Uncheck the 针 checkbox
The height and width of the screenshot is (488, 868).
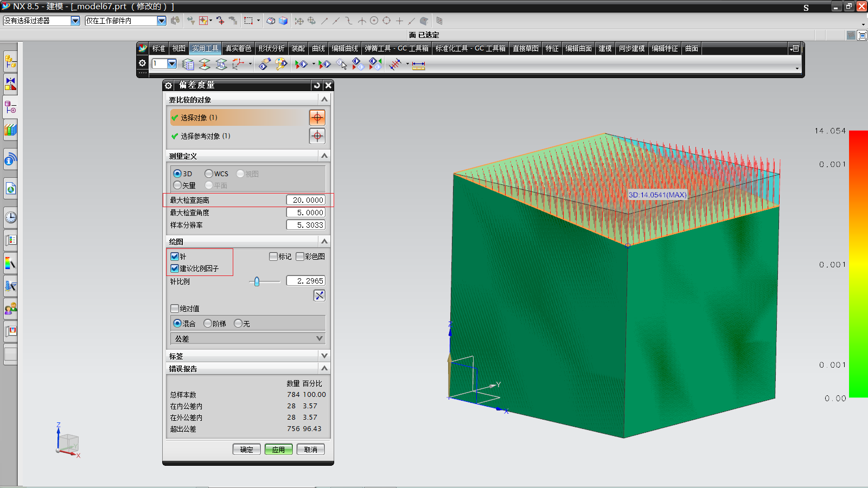174,256
